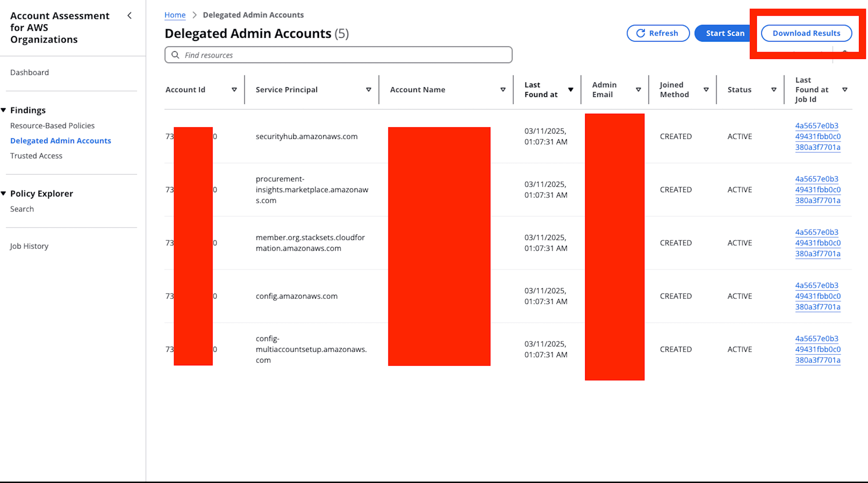868x483 pixels.
Task: Click the Find resources search field
Action: click(x=338, y=55)
